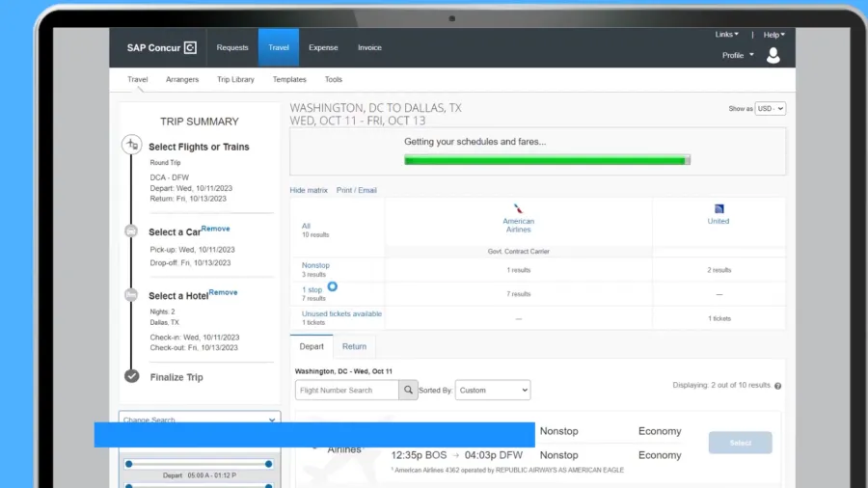Filter flights by Nonstop
The image size is (868, 488).
tap(315, 265)
